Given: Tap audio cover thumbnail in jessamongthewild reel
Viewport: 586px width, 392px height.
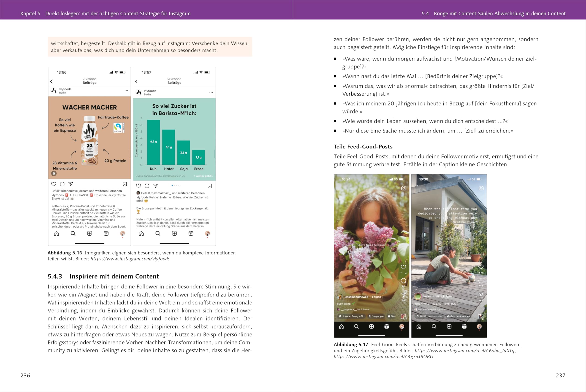Looking at the screenshot, I should click(x=403, y=317).
